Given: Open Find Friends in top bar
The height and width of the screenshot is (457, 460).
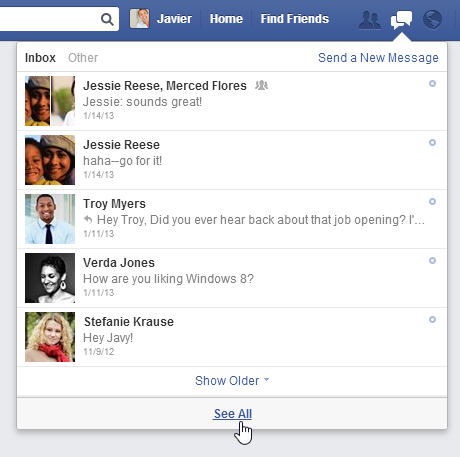Looking at the screenshot, I should click(x=295, y=19).
